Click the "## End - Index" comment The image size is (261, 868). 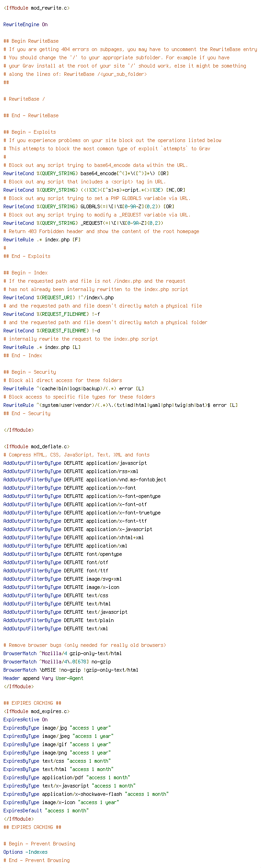click(23, 355)
